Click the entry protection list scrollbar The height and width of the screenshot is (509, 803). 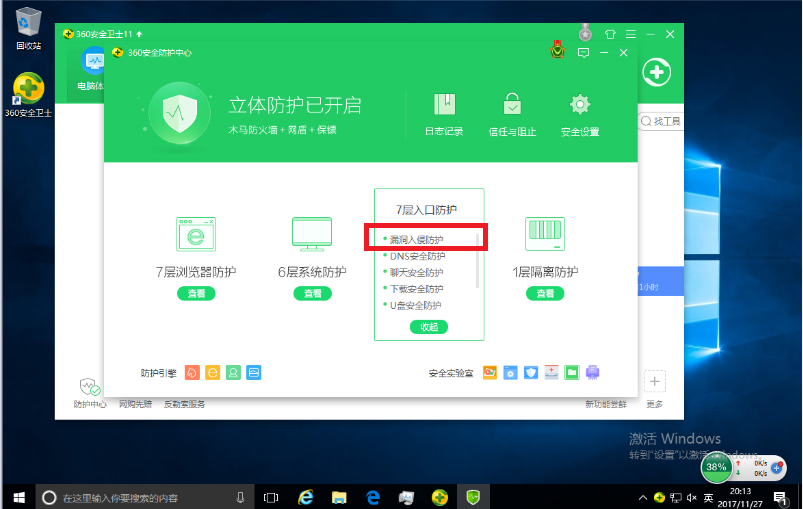tap(477, 261)
